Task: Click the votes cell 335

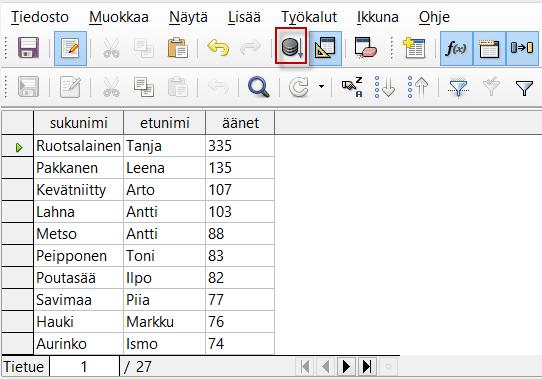Action: tap(240, 146)
